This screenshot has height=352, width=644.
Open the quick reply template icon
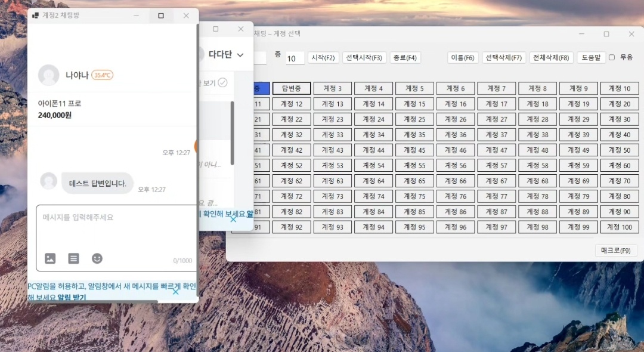[x=73, y=258]
